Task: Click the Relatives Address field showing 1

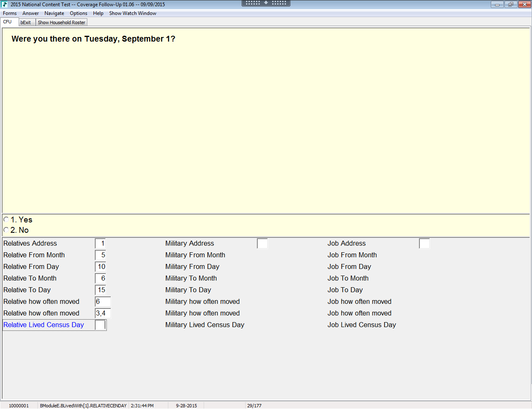Action: (100, 244)
